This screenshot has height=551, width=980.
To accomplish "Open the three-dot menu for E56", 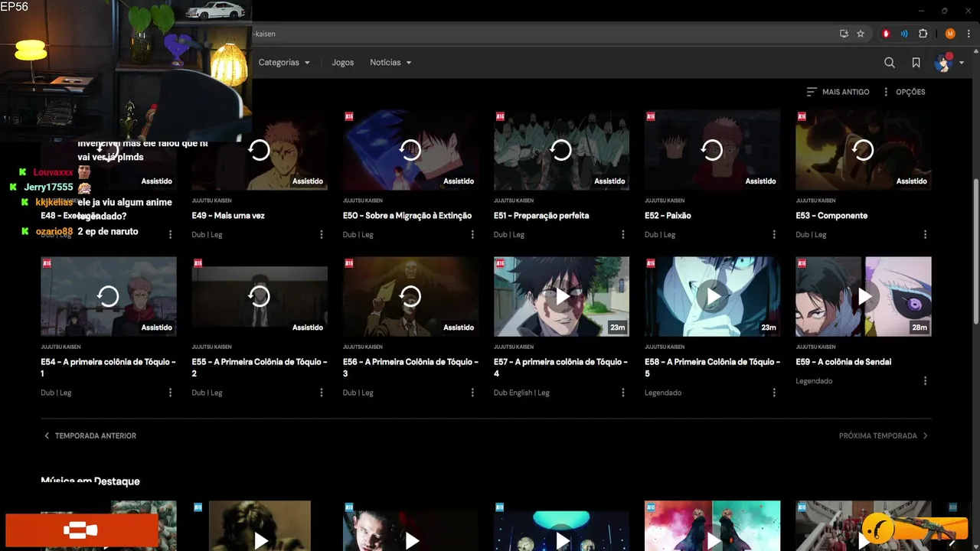I will pyautogui.click(x=472, y=393).
